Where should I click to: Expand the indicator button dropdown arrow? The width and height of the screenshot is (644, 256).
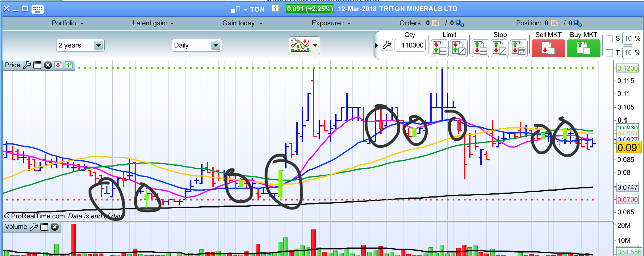315,45
